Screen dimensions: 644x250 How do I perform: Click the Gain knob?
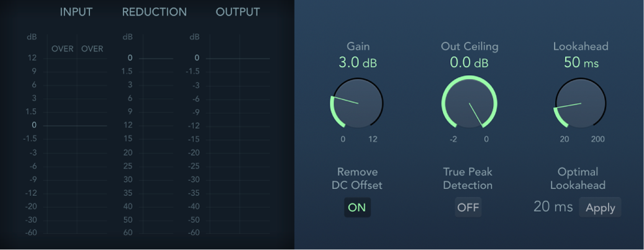tap(357, 104)
